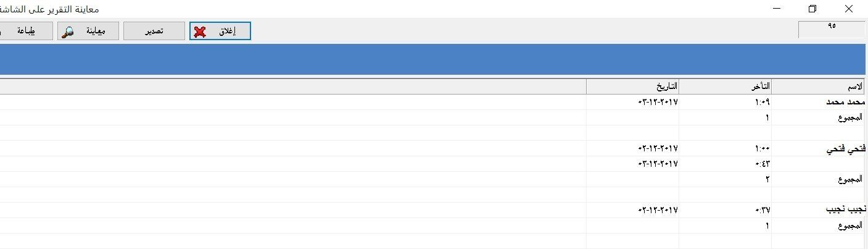Select the name cell فتحي فتحي
Image resolution: width=868 pixels, height=249 pixels.
[x=846, y=149]
